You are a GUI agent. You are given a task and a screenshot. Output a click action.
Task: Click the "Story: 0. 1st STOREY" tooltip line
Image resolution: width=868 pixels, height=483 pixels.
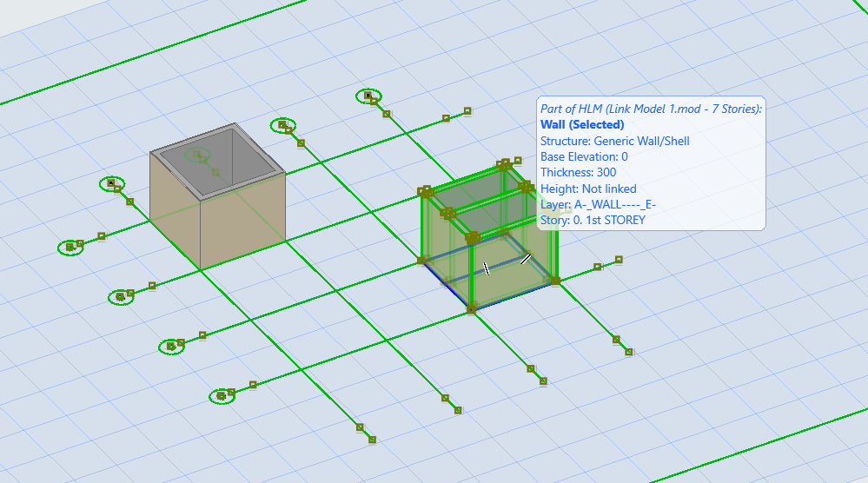pos(593,220)
